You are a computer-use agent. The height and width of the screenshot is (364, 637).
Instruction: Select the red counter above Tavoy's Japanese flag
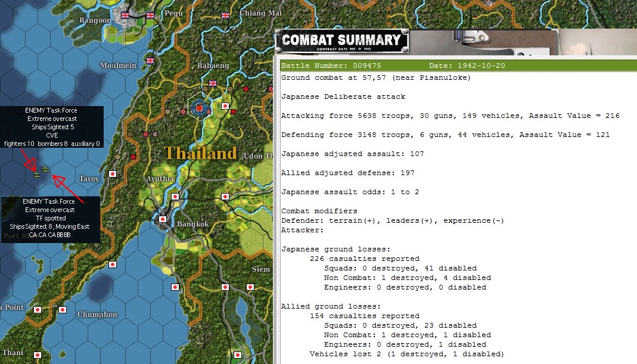click(x=133, y=157)
